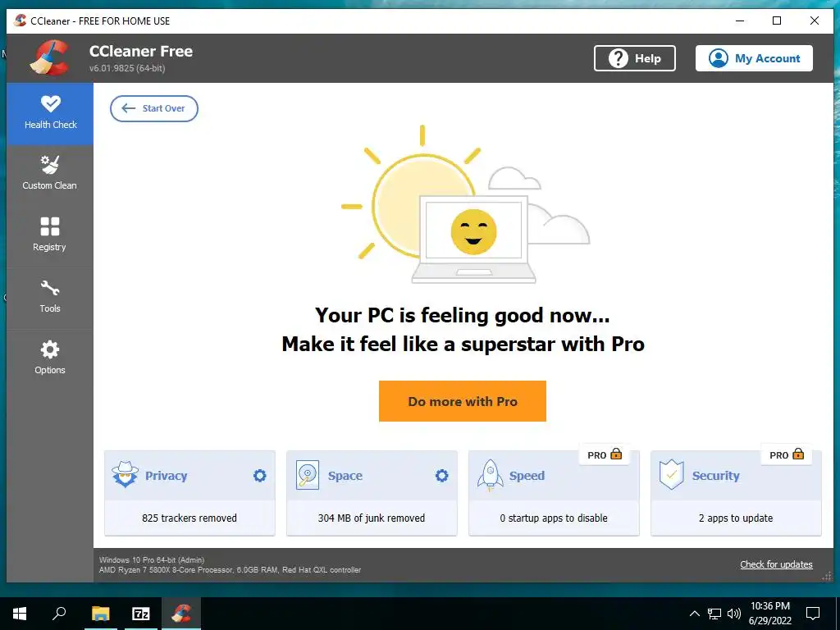Screen dimensions: 840x630
Task: Click the Space hard drive icon
Action: pyautogui.click(x=308, y=475)
